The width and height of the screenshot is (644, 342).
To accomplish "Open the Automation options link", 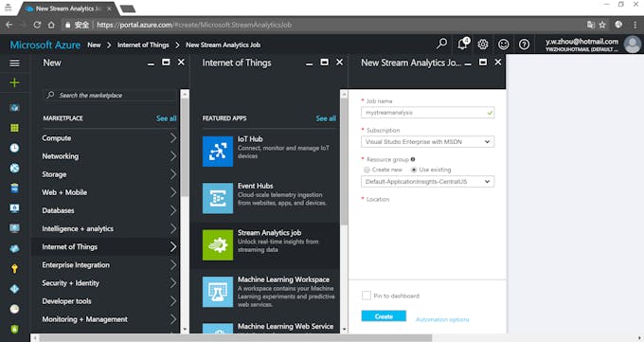I will pos(442,319).
